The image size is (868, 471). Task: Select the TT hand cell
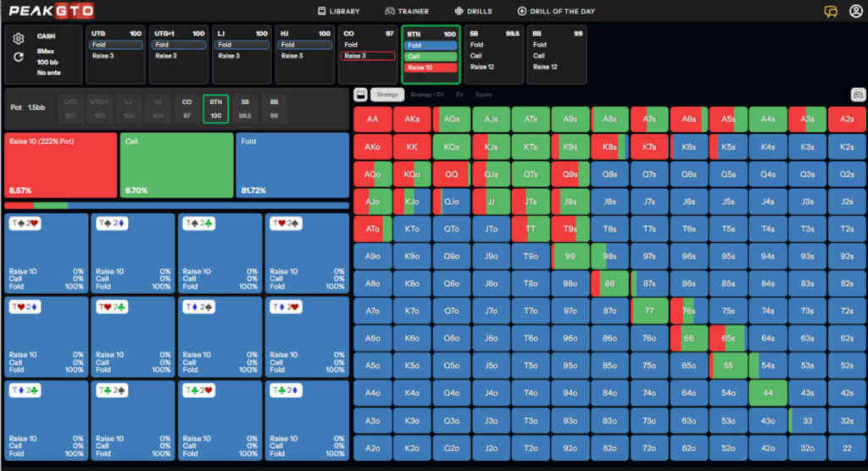pos(531,229)
